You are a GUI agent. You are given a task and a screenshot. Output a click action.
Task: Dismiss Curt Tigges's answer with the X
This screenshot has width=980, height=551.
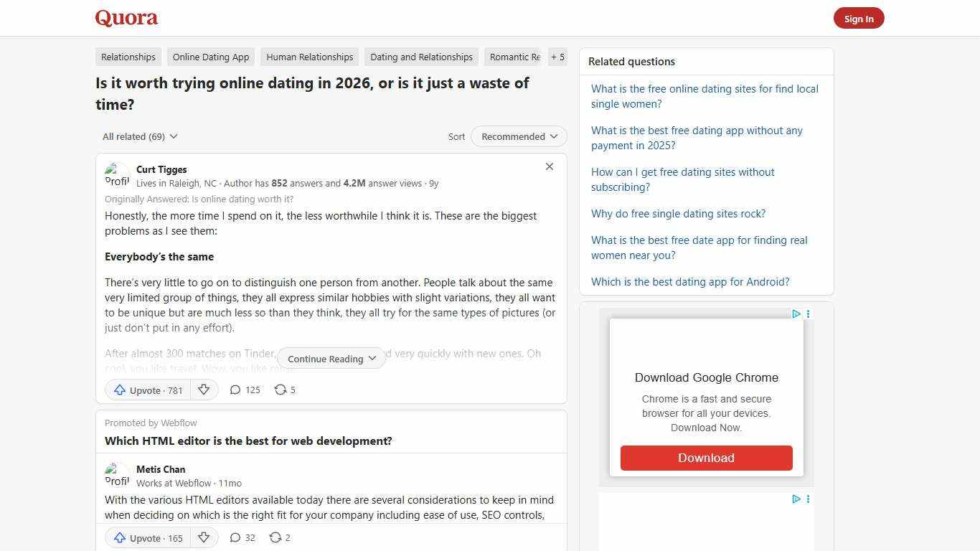pyautogui.click(x=549, y=166)
